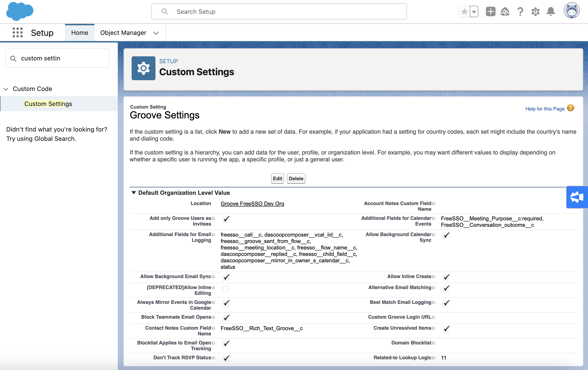
Task: Open the App Launcher dots grid
Action: (x=18, y=32)
